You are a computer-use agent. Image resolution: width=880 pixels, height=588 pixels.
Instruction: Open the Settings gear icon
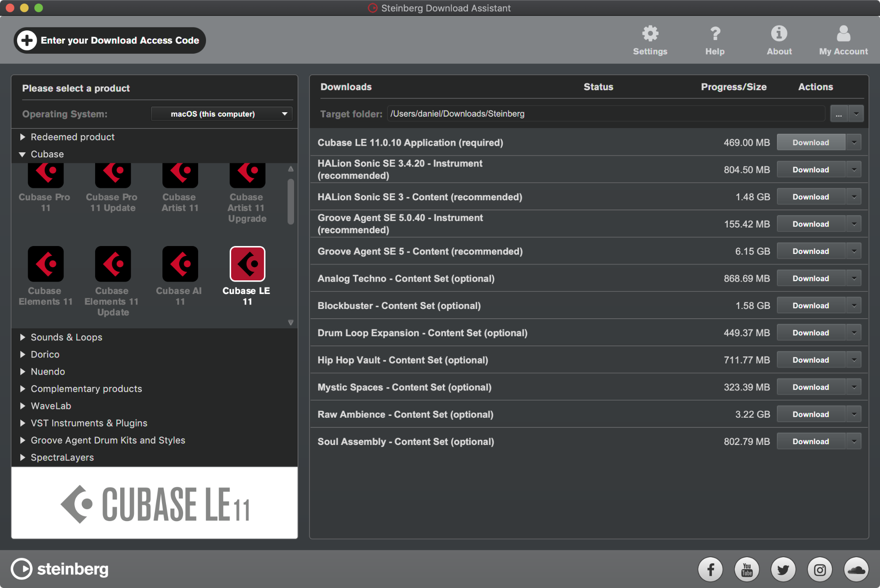point(650,34)
